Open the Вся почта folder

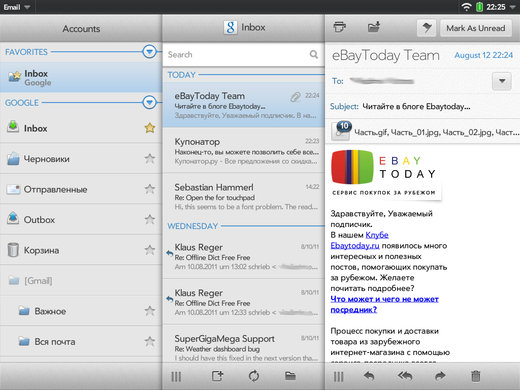click(x=81, y=342)
